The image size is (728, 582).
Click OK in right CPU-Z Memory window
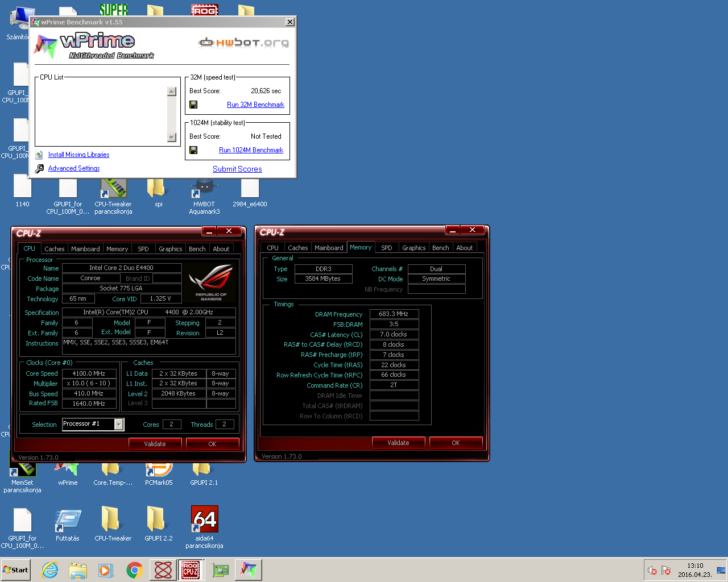[456, 443]
